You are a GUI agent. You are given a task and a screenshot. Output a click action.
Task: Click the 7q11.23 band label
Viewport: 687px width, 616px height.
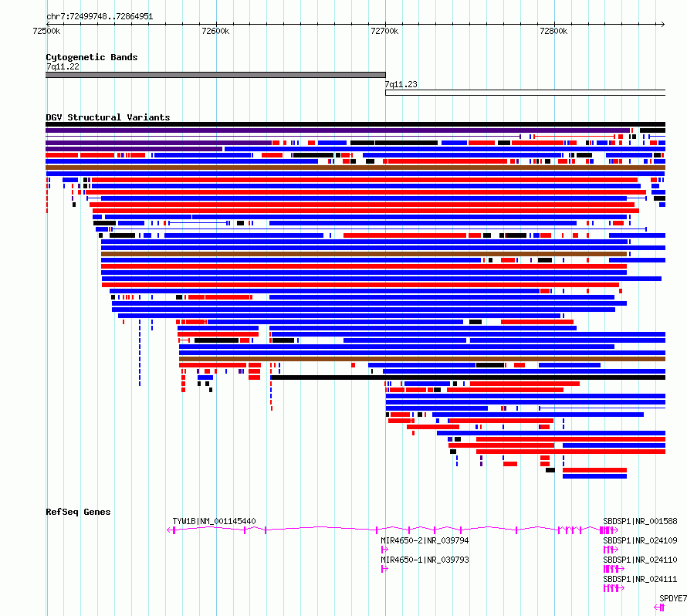[401, 84]
